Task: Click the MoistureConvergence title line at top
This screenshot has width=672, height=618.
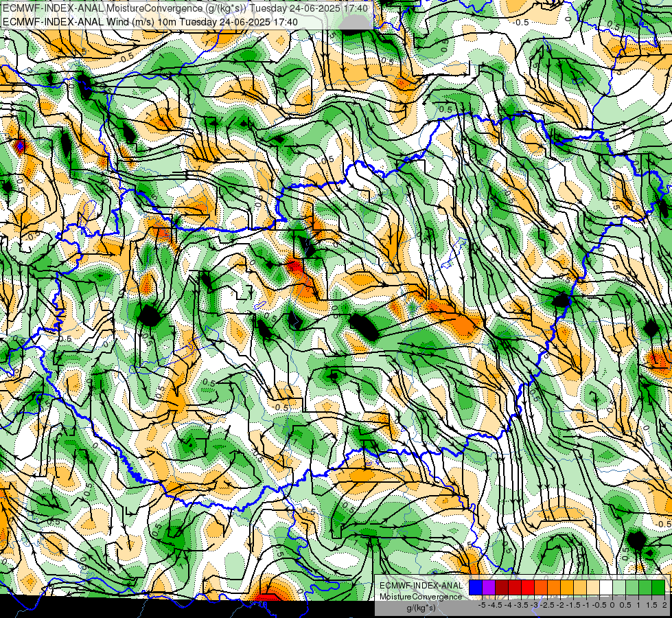Action: 185,8
